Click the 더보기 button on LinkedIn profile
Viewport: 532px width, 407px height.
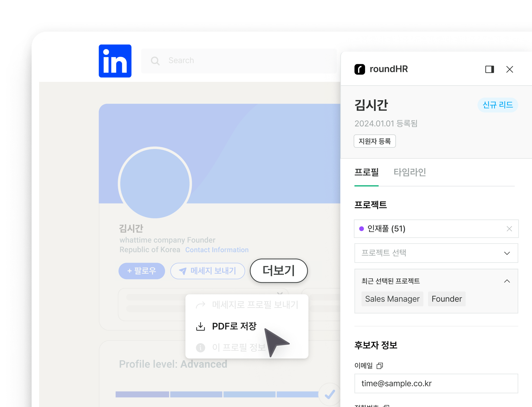(278, 271)
